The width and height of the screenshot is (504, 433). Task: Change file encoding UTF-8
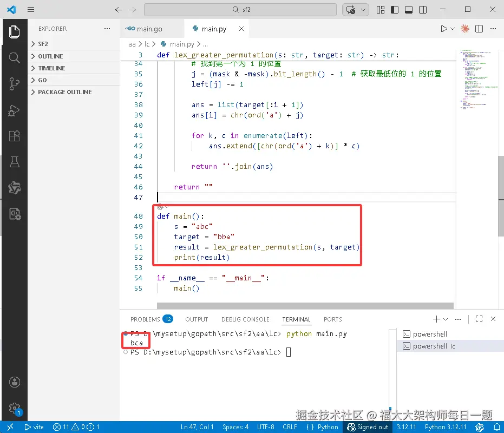click(265, 427)
